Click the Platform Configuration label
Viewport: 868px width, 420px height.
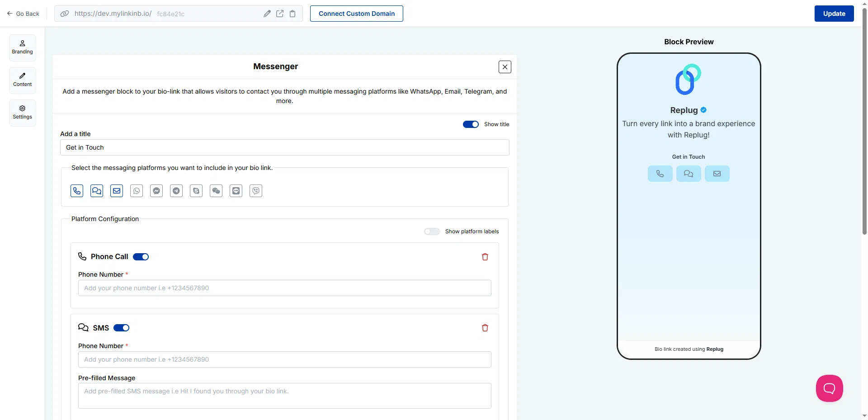tap(105, 219)
